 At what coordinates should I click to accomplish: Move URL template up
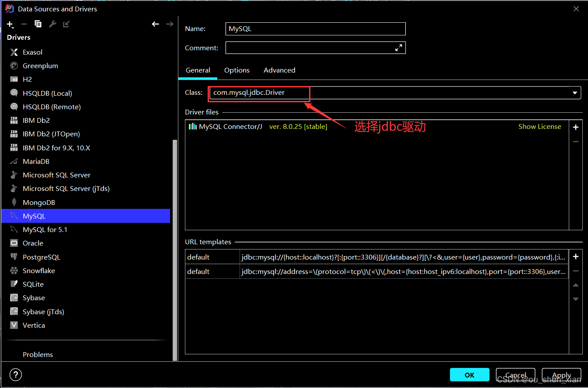(576, 285)
